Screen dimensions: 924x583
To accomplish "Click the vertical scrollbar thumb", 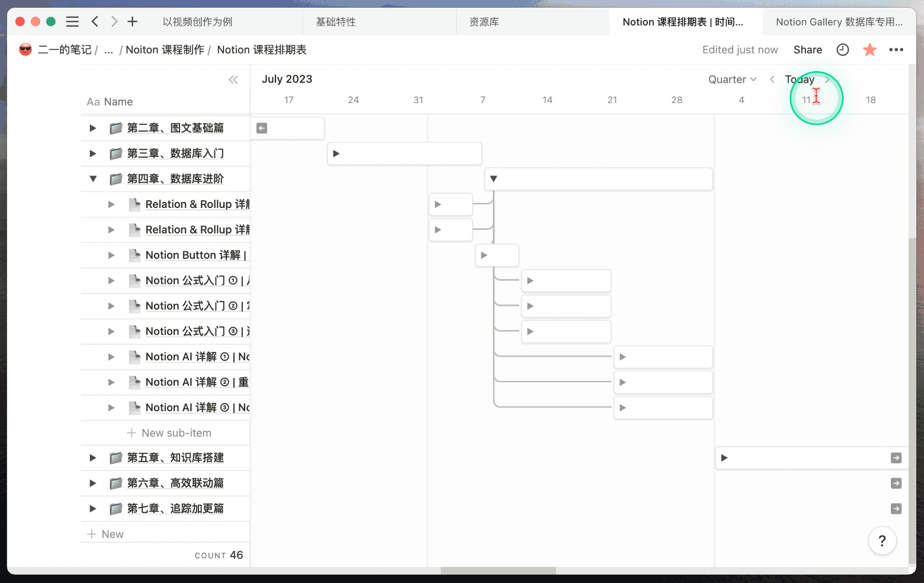I will [912, 400].
